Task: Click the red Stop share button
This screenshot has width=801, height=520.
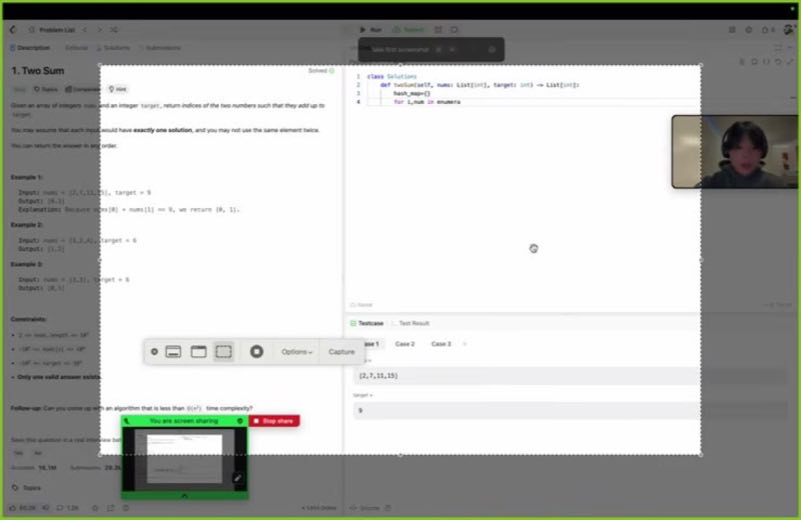Action: click(x=274, y=421)
